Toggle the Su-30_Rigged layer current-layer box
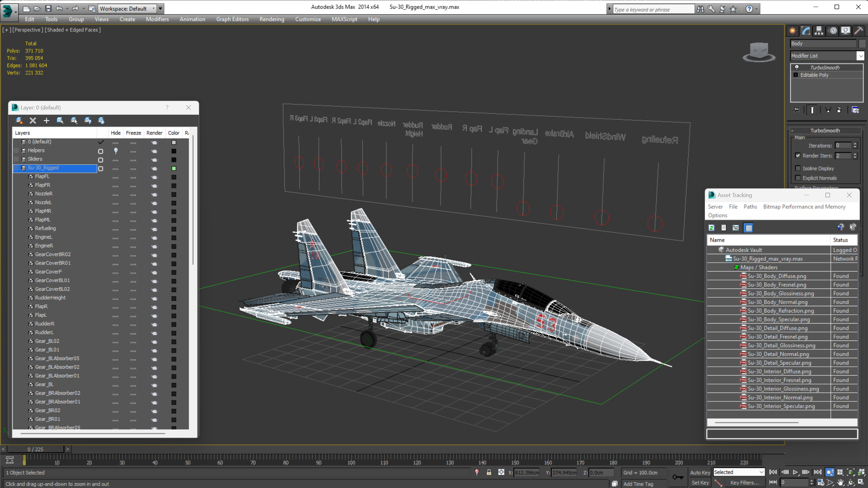 (x=100, y=169)
